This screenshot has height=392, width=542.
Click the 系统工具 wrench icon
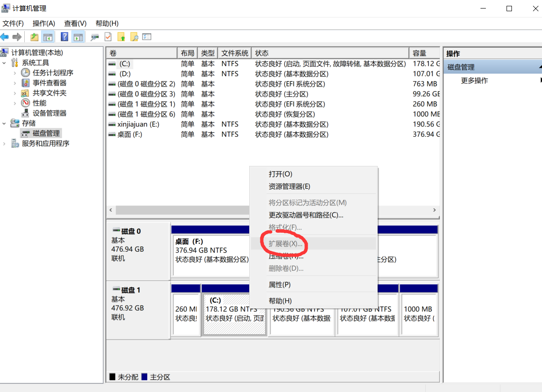15,63
